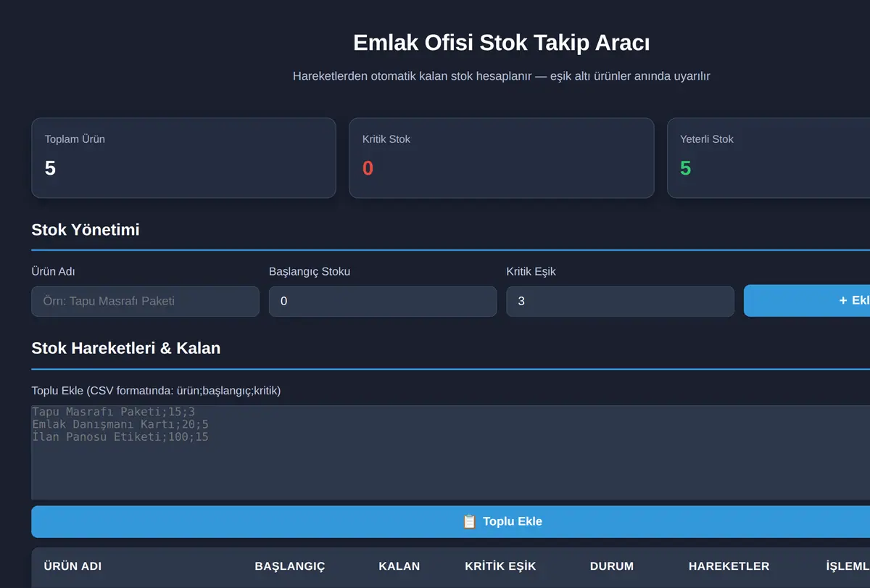This screenshot has width=870, height=588.
Task: Click the KRİTİK EŞİK column header
Action: click(x=500, y=566)
